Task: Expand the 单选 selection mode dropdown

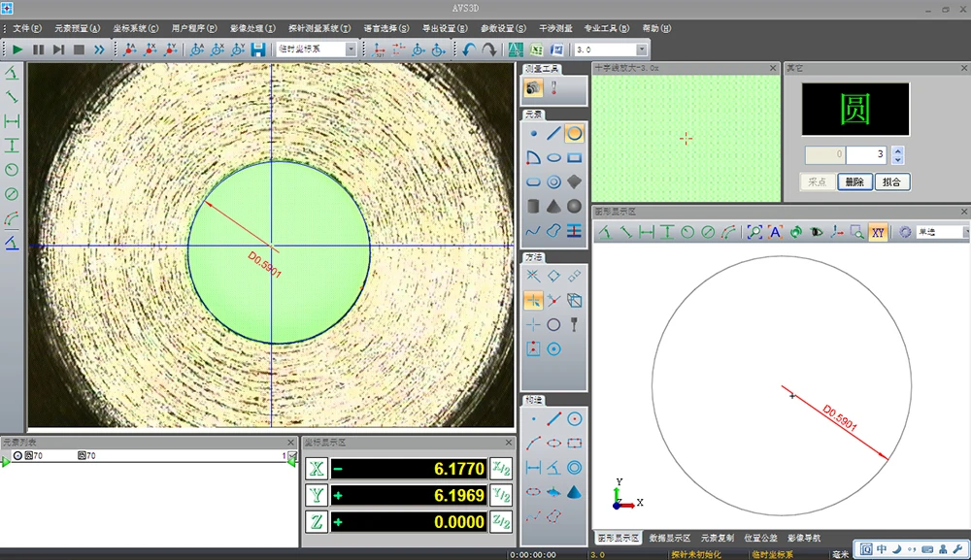Action: 964,232
